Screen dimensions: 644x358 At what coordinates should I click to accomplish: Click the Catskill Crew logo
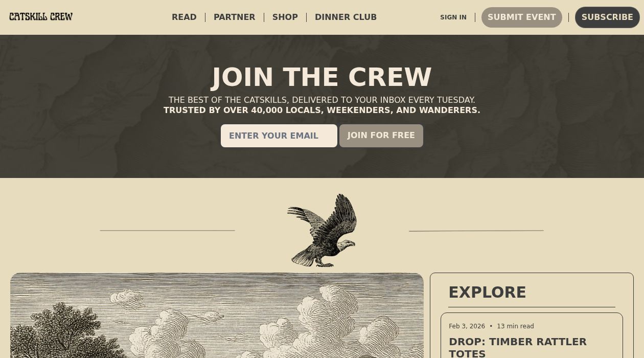click(x=41, y=17)
